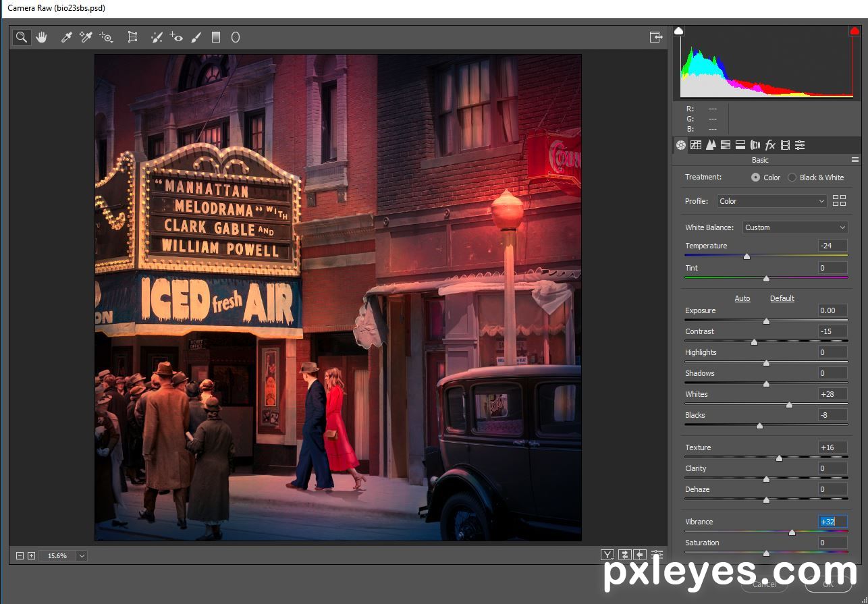Select the Zoom tool magnifier
This screenshot has height=604, width=868.
pyautogui.click(x=22, y=37)
